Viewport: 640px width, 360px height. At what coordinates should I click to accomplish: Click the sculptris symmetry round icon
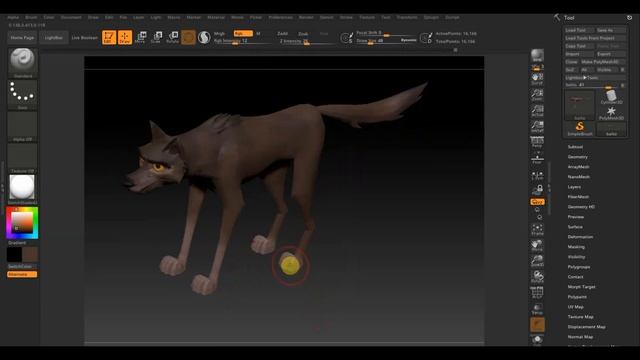pyautogui.click(x=204, y=37)
